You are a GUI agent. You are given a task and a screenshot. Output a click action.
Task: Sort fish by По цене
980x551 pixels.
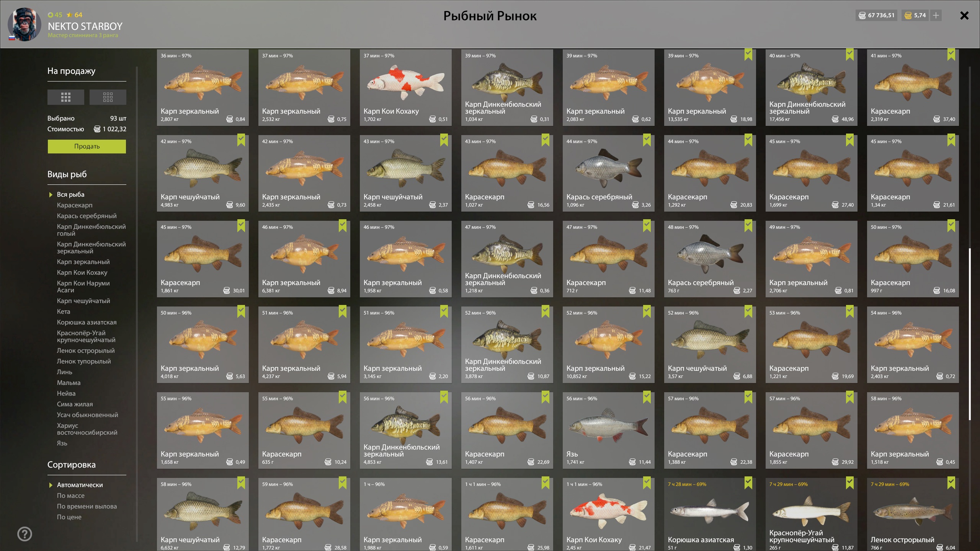69,517
